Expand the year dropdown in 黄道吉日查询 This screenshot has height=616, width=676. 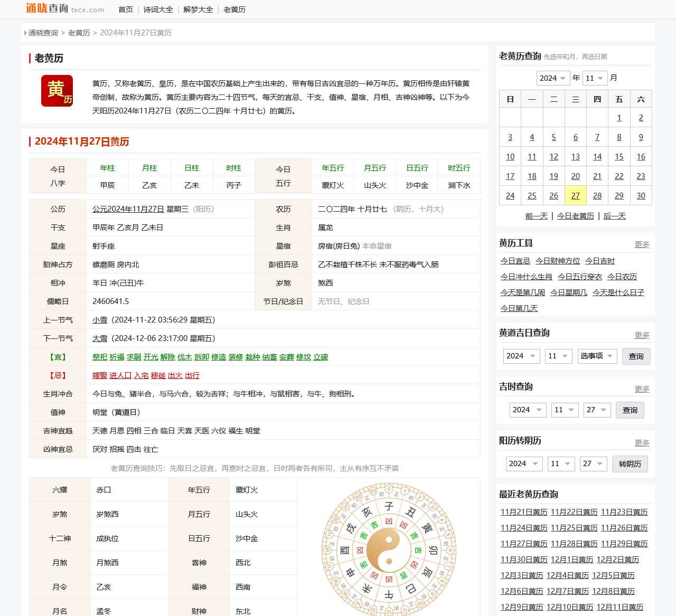click(x=521, y=356)
